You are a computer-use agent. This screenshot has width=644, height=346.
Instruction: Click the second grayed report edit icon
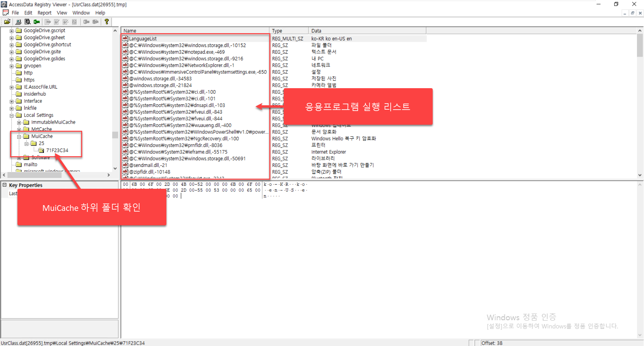tap(65, 22)
